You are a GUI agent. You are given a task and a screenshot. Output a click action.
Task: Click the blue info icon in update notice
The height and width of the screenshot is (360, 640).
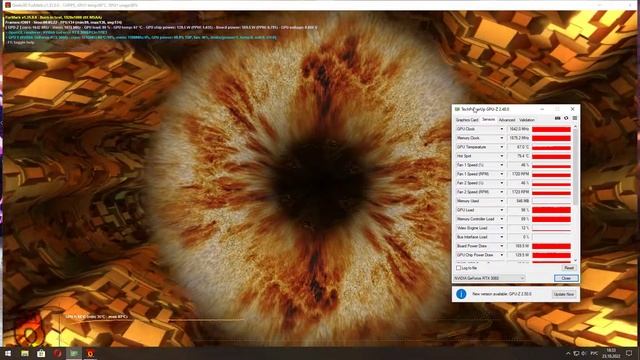point(461,294)
